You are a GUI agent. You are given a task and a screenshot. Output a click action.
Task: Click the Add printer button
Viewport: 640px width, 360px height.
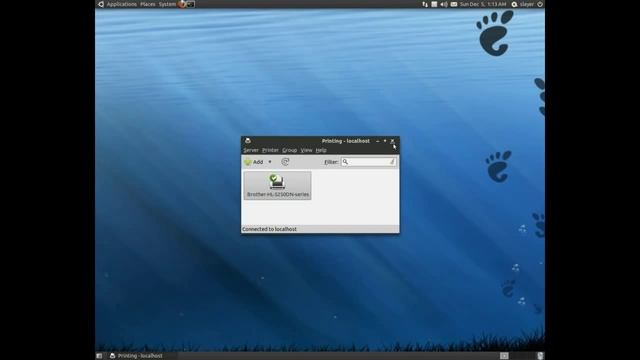(x=254, y=162)
